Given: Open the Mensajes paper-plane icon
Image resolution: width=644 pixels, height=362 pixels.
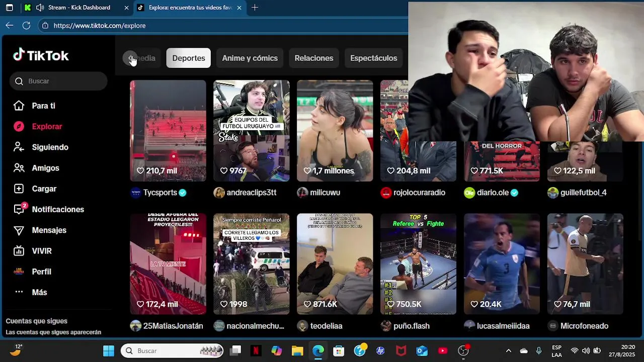Looking at the screenshot, I should (x=19, y=230).
